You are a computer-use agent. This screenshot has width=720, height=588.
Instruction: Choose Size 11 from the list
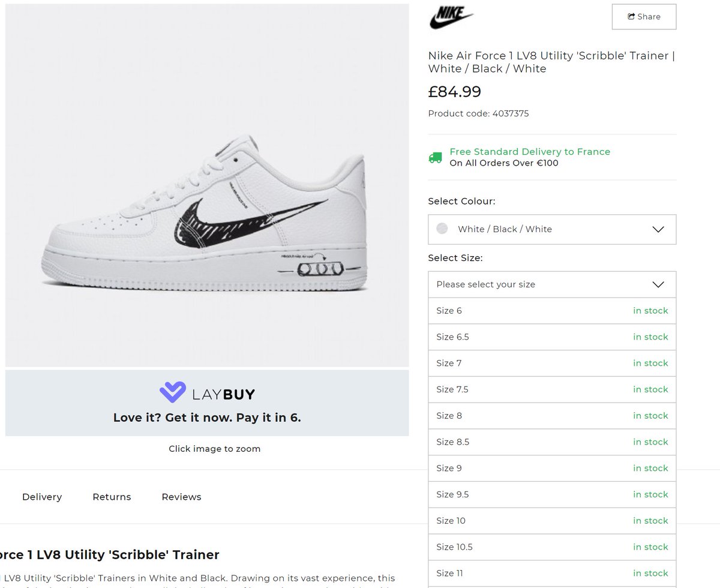click(x=552, y=573)
